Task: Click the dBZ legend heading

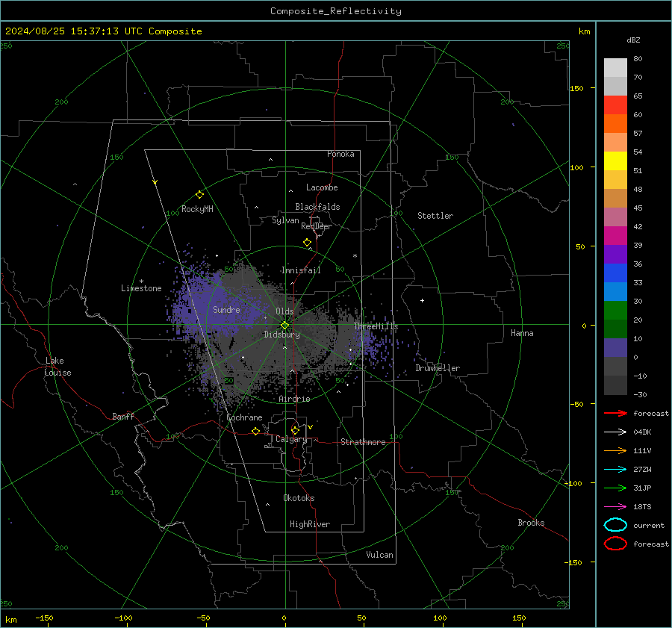Action: click(633, 40)
